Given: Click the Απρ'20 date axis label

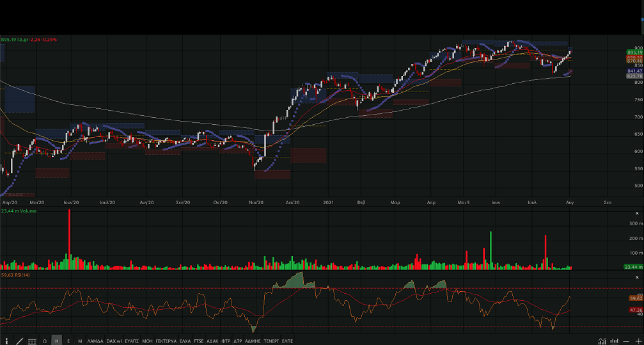Looking at the screenshot, I should [x=10, y=202].
